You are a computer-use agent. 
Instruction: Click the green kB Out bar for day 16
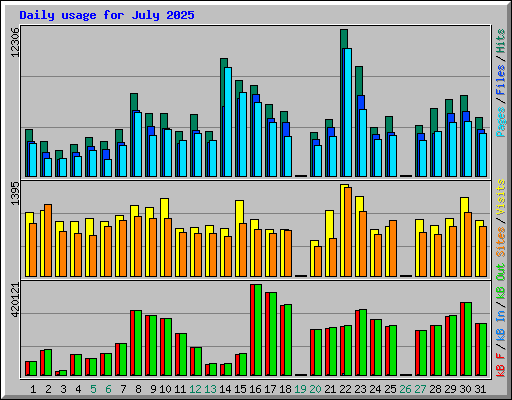pyautogui.click(x=258, y=330)
